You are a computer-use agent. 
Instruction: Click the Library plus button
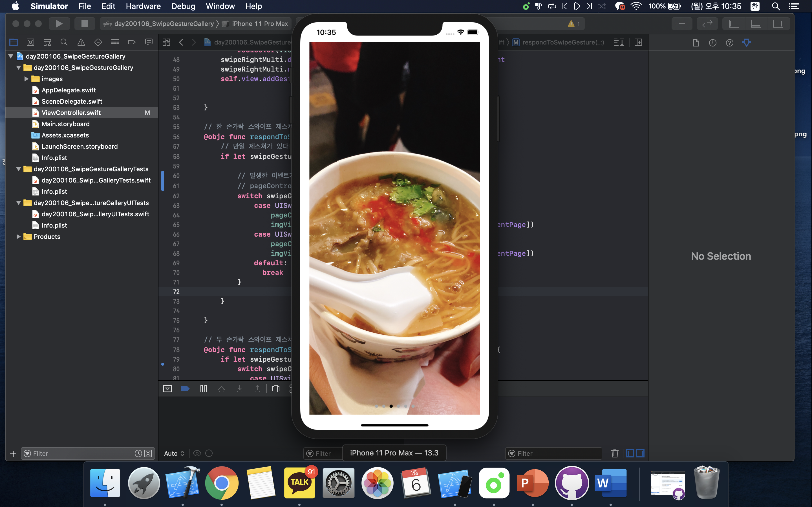coord(682,23)
